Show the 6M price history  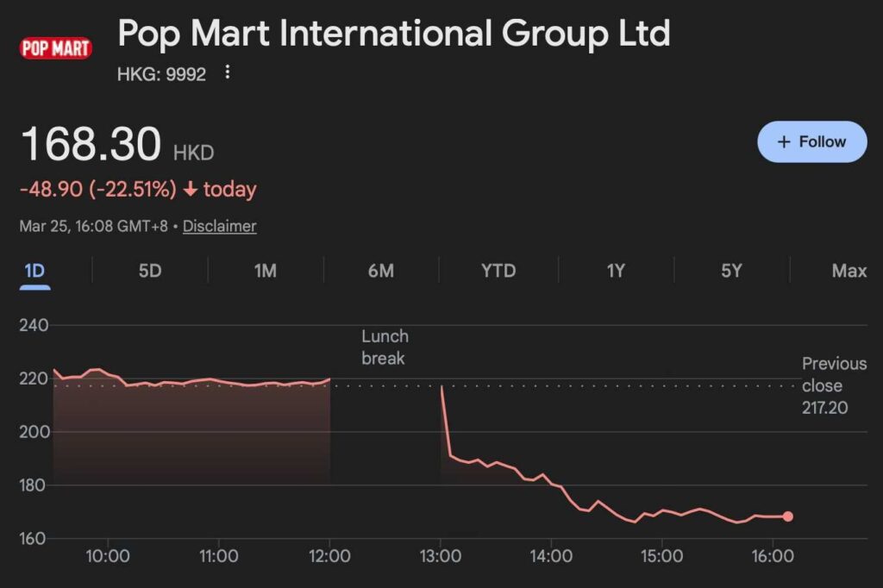point(380,271)
